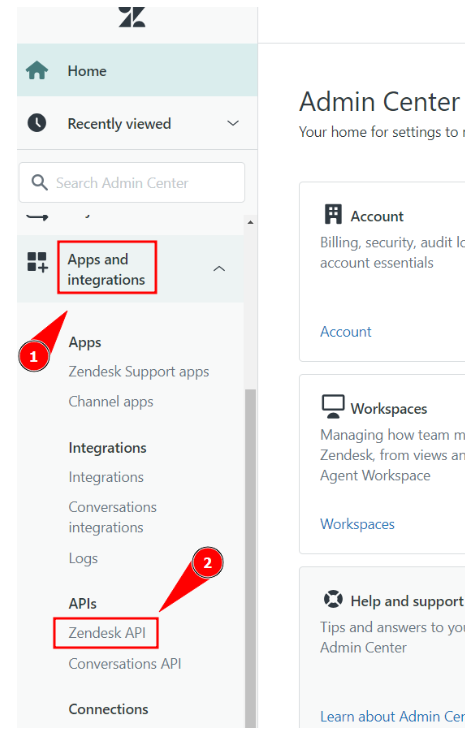
Task: Collapse the Apps and integrations chevron
Action: (x=219, y=269)
